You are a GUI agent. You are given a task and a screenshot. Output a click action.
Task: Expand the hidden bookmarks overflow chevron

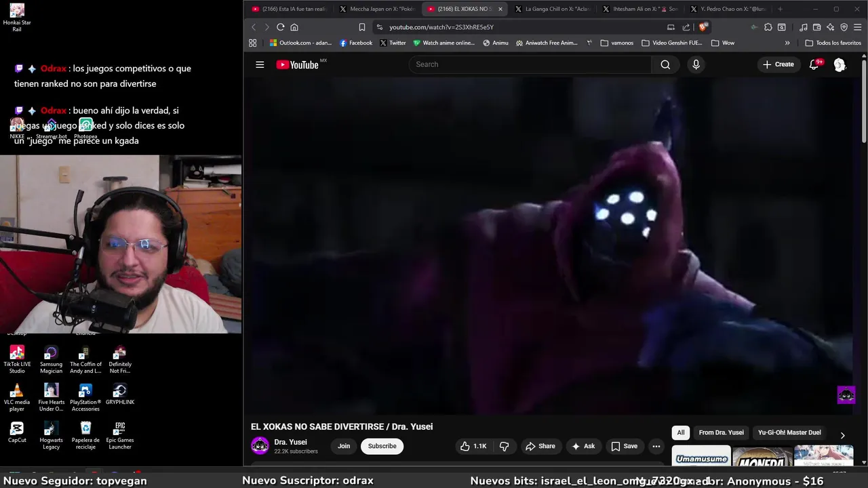click(x=787, y=43)
